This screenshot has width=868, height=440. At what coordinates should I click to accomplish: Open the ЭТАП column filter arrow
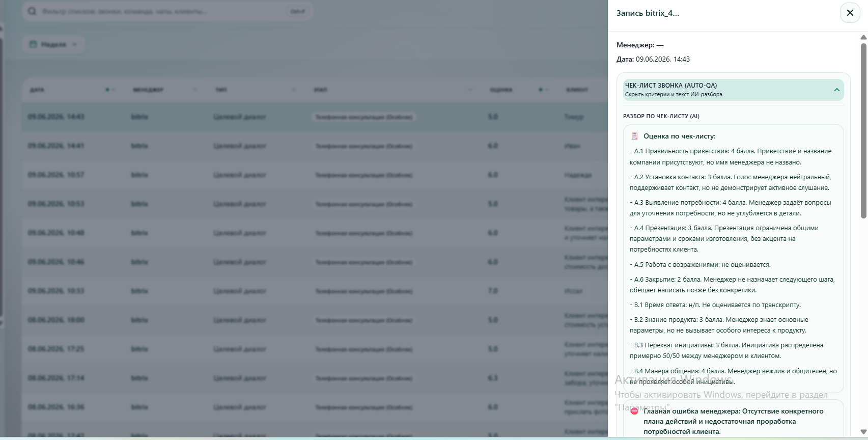[470, 90]
